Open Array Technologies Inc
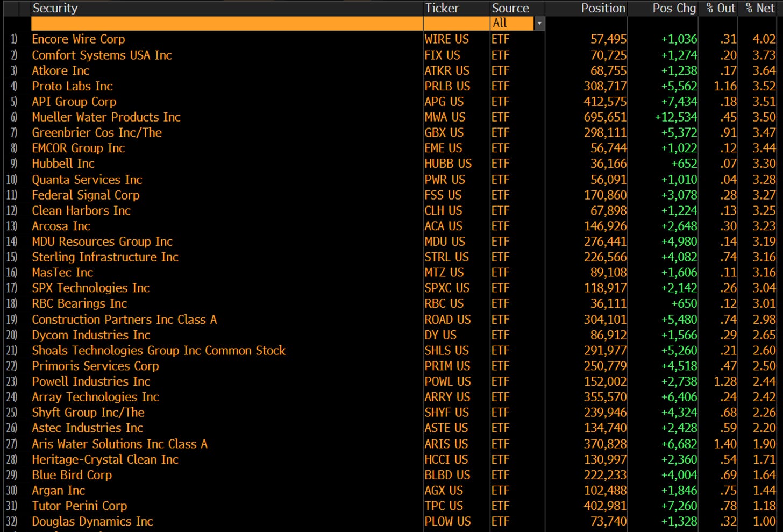Viewport: 783px width, 532px height. [95, 398]
